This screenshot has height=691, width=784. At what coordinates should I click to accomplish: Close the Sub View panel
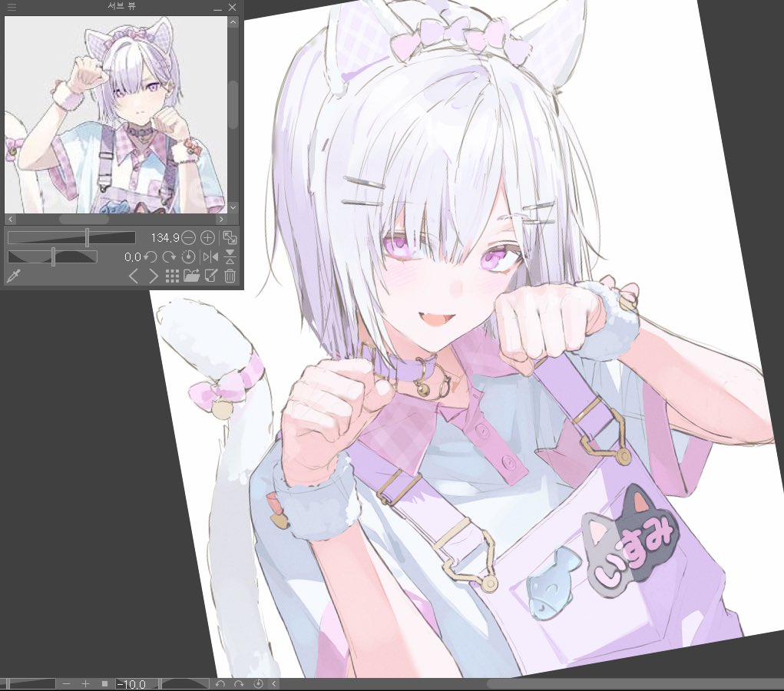[232, 8]
